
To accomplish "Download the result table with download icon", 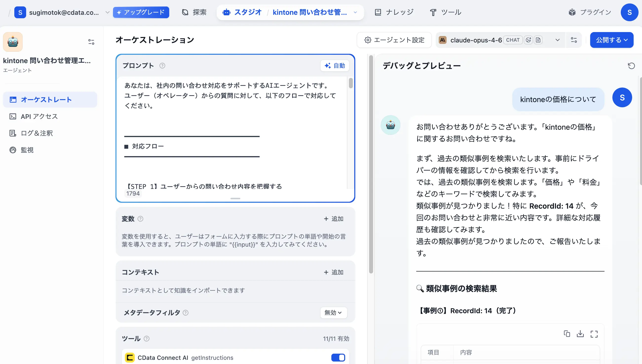I will coord(580,334).
